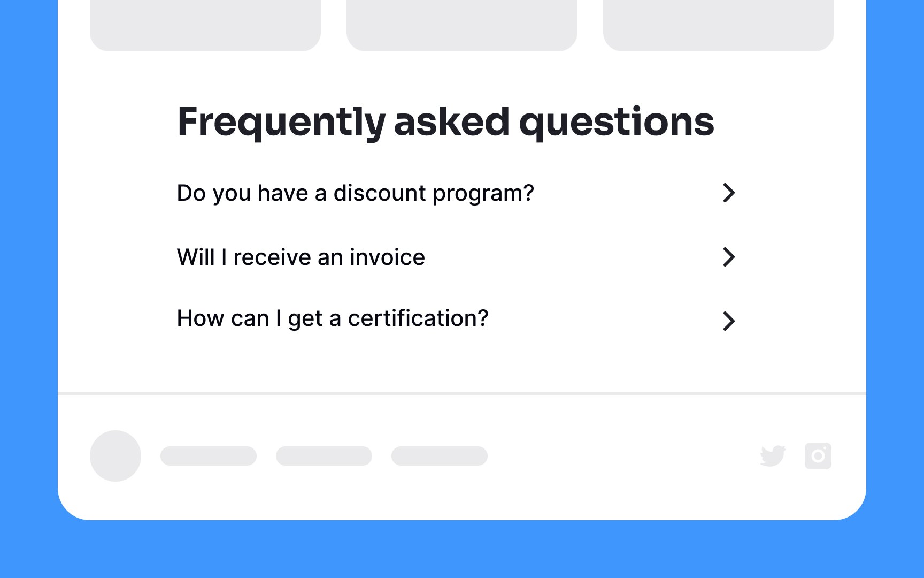
Task: Open the Twitter bird icon in footer
Action: coord(773,456)
